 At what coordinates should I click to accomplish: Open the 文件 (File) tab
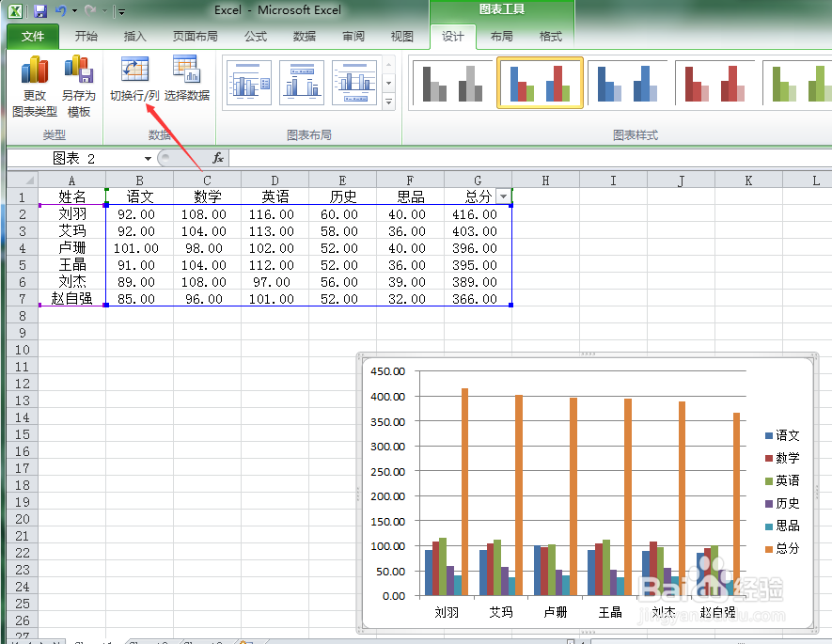33,36
